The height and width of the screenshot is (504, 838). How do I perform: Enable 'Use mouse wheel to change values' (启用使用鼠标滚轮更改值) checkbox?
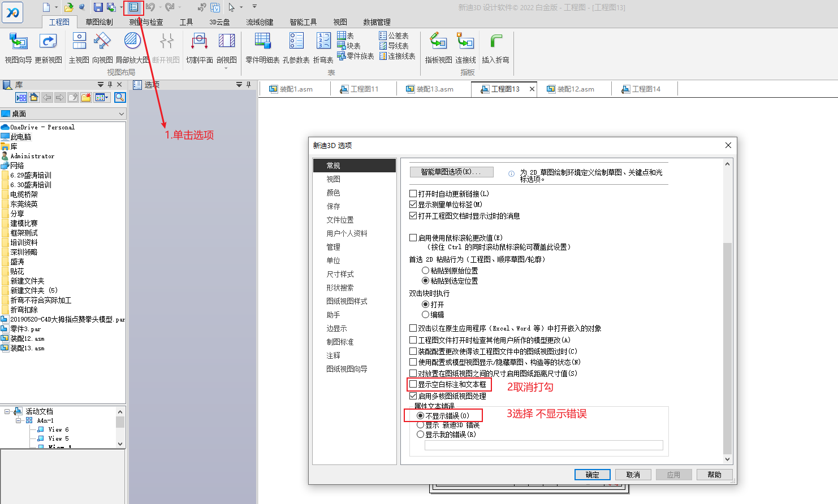(413, 238)
